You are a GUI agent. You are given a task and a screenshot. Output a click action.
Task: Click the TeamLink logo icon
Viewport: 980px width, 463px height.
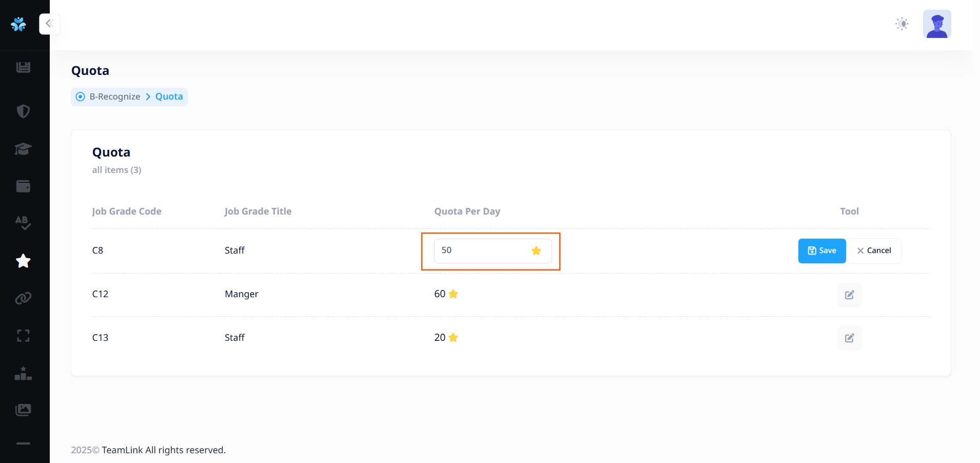18,24
